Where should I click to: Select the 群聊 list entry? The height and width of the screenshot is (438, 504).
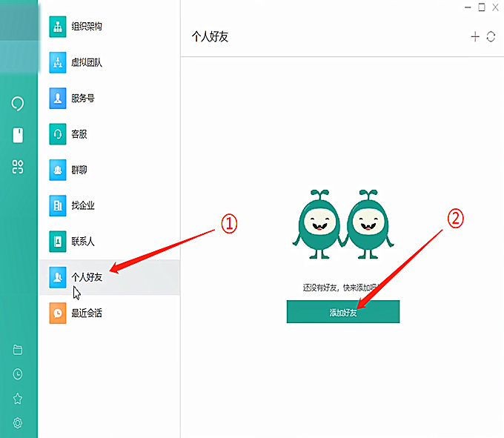click(110, 170)
